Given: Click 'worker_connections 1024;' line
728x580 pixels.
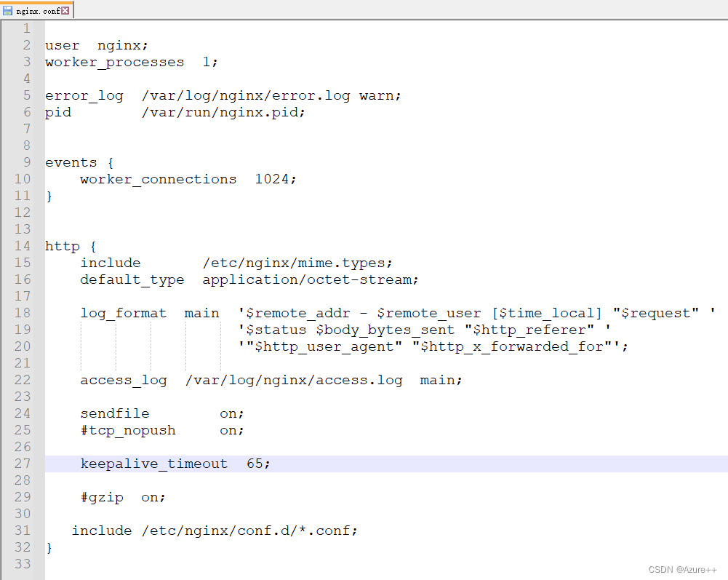Looking at the screenshot, I should pyautogui.click(x=188, y=180).
